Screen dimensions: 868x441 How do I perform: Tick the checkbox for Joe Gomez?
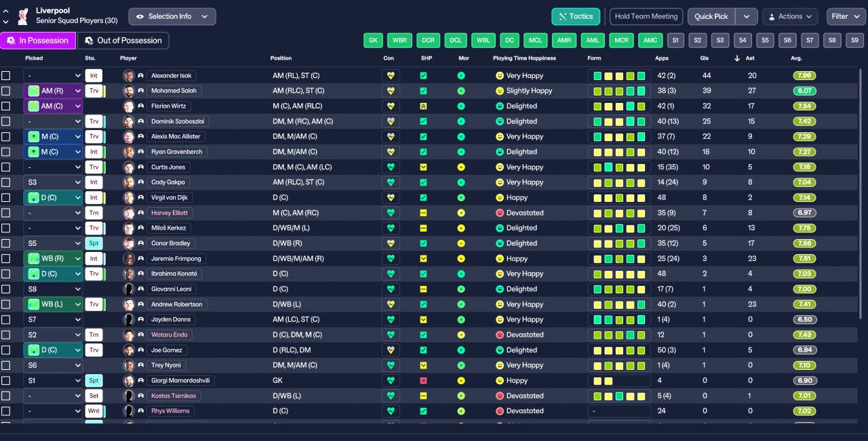click(6, 350)
